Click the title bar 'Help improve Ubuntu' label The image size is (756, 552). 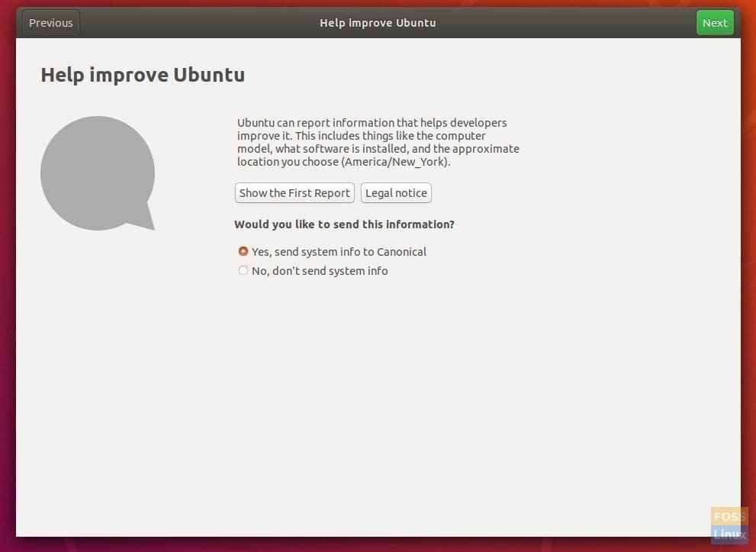(378, 23)
